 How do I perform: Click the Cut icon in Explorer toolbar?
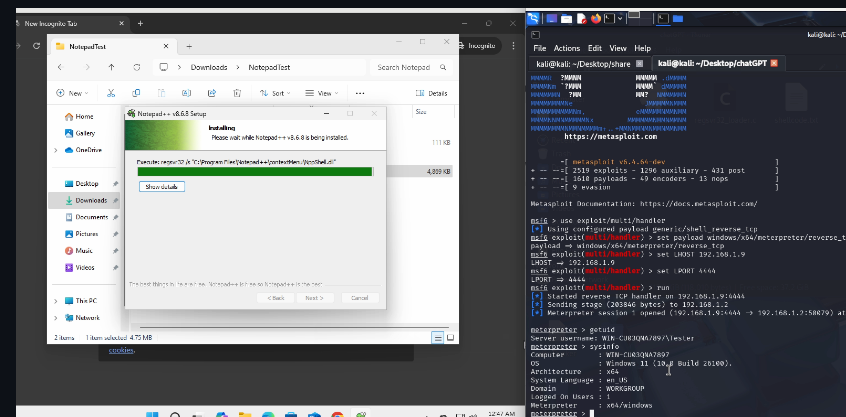click(x=111, y=93)
